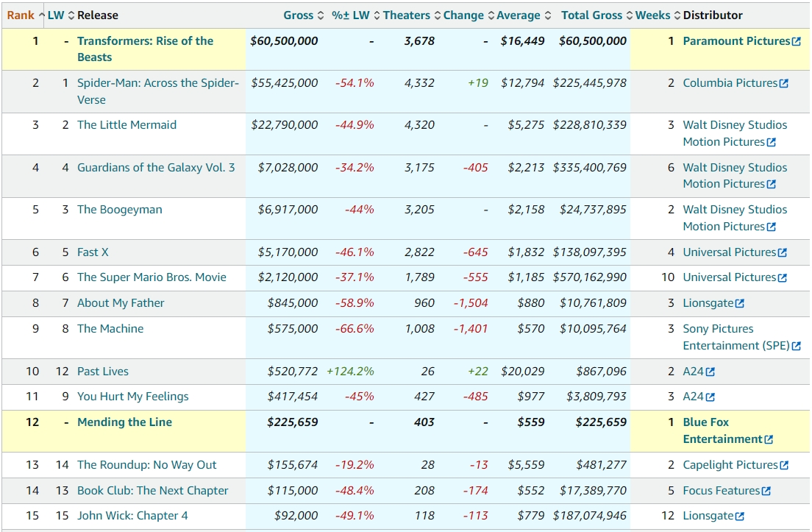Open The Boogeyman release link
This screenshot has height=532, width=812.
pos(120,209)
